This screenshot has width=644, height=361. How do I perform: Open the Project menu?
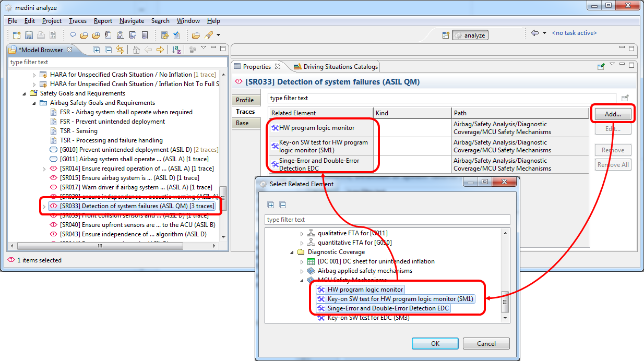[x=52, y=21]
